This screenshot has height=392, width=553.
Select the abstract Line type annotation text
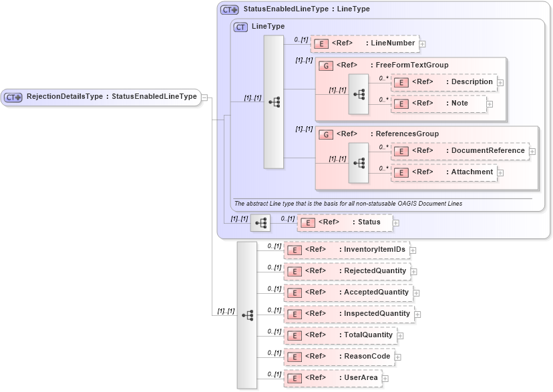coord(347,202)
